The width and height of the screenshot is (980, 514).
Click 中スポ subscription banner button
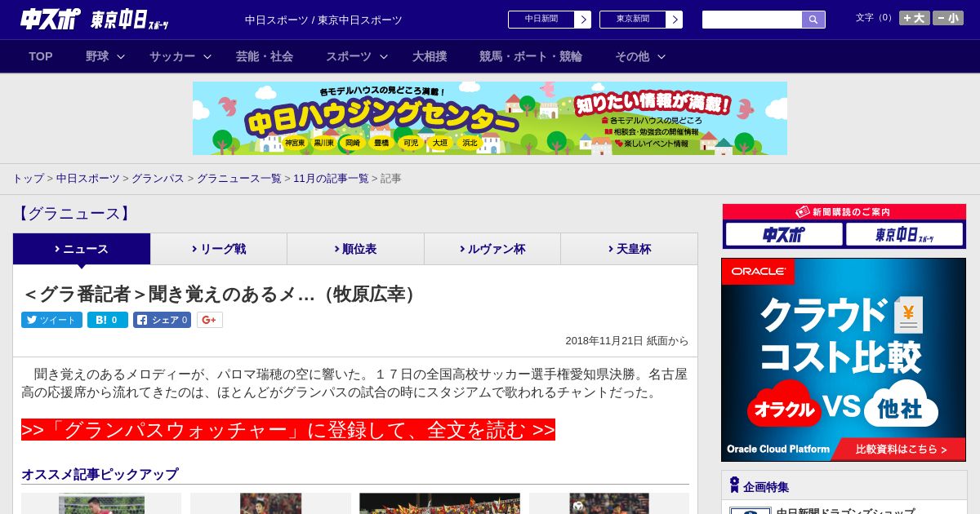click(x=784, y=234)
